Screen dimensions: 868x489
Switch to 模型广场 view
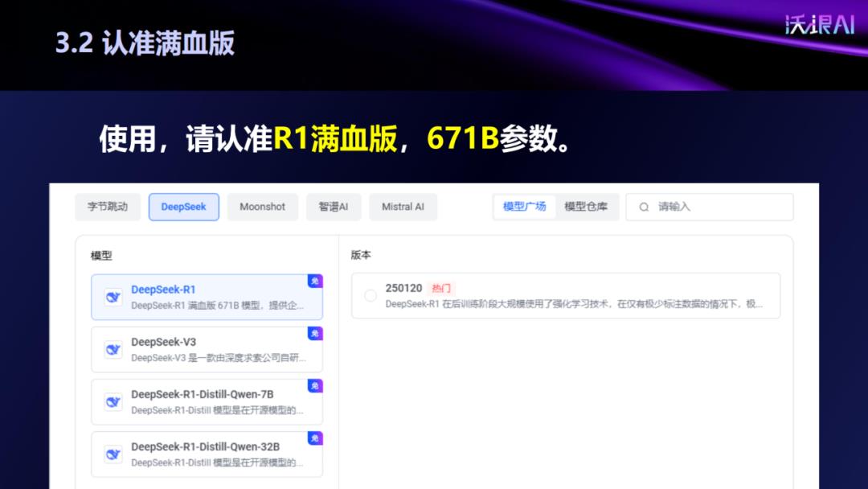tap(524, 207)
